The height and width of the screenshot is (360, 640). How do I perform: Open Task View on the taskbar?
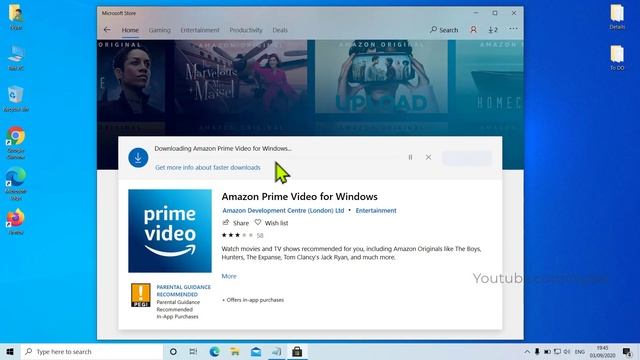pyautogui.click(x=193, y=351)
